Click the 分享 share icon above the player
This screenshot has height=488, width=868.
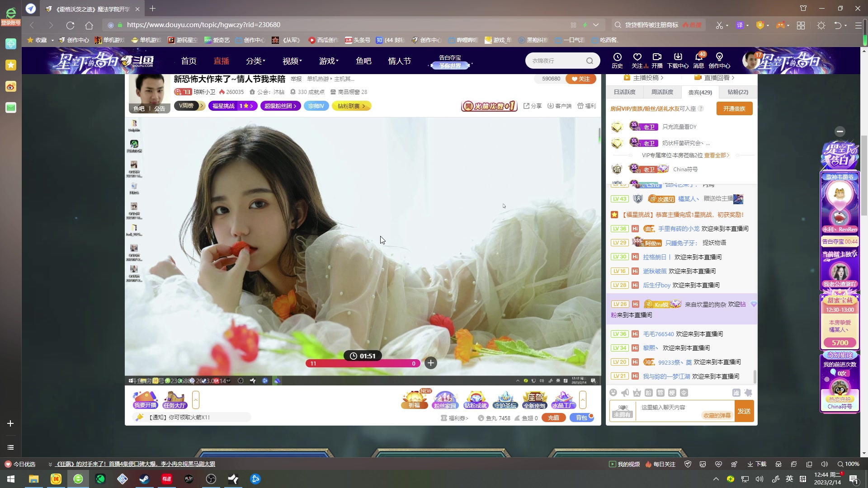(533, 106)
